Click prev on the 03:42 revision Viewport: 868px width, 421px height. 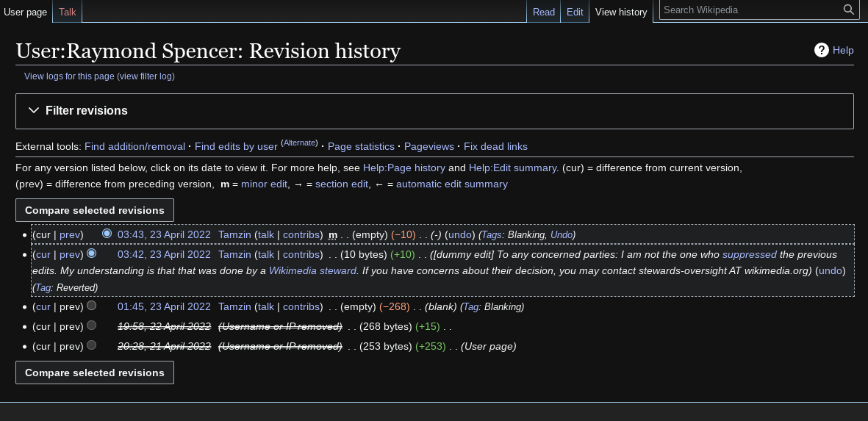pos(69,254)
